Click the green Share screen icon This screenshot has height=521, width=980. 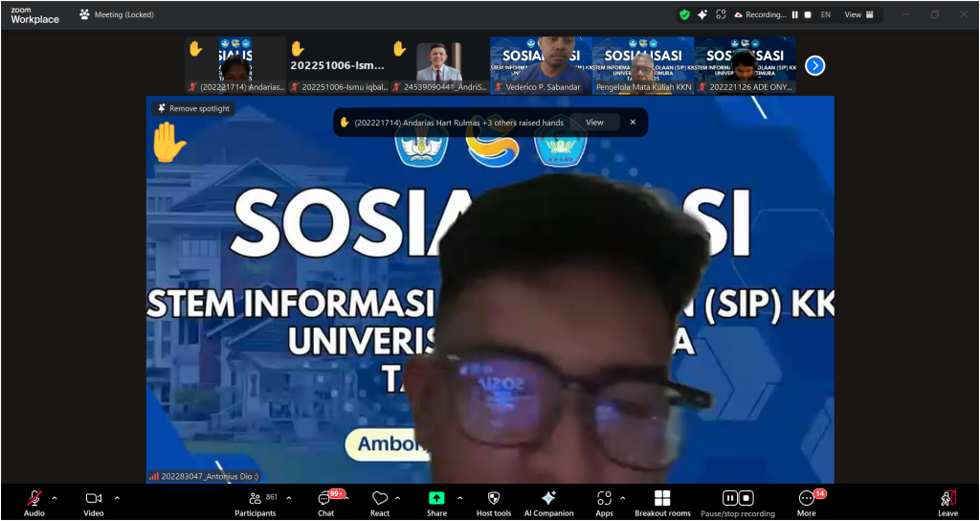pos(436,499)
